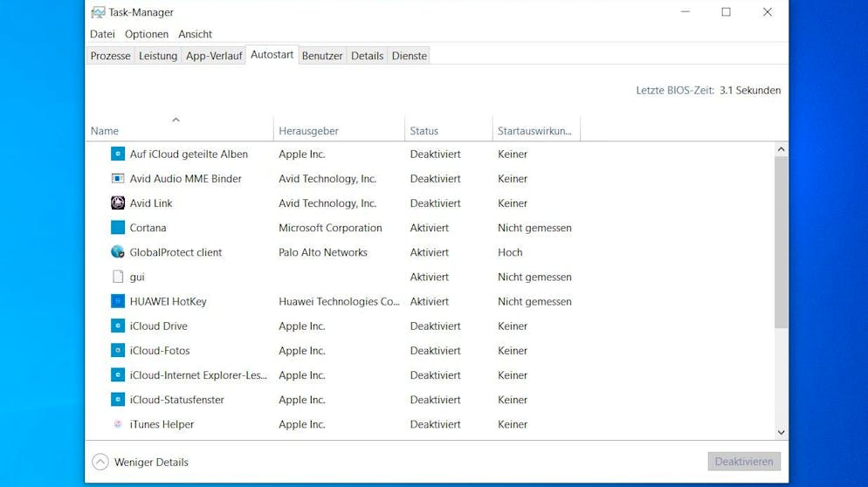Screen dimensions: 868x487
Task: Sort by the Name column header
Action: (179, 128)
